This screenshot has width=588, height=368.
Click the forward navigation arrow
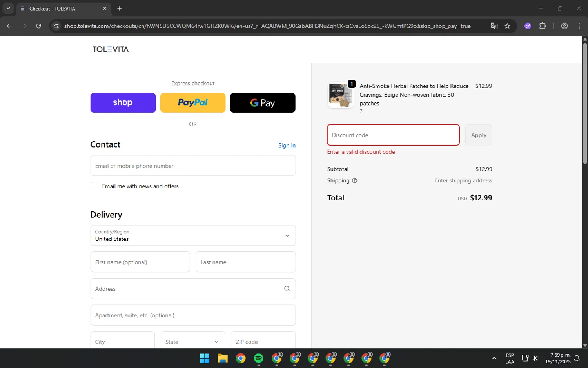(x=24, y=26)
